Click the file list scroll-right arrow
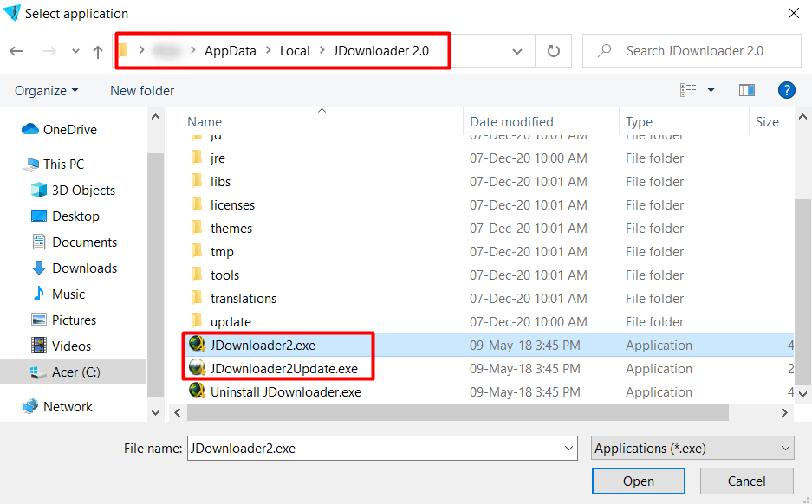This screenshot has width=812, height=504. click(784, 412)
